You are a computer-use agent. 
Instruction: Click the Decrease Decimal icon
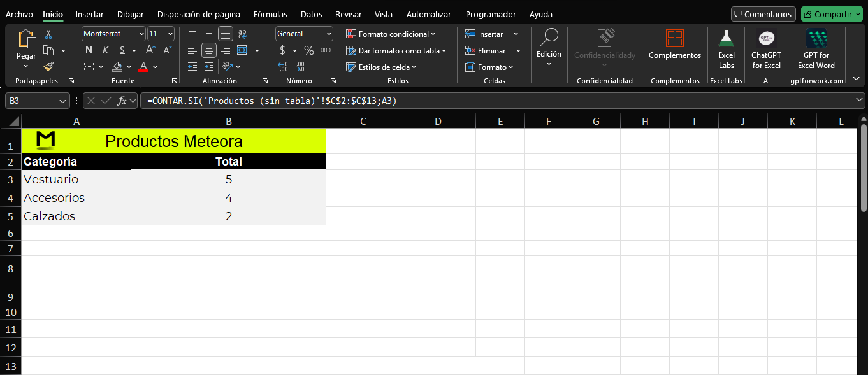point(300,66)
